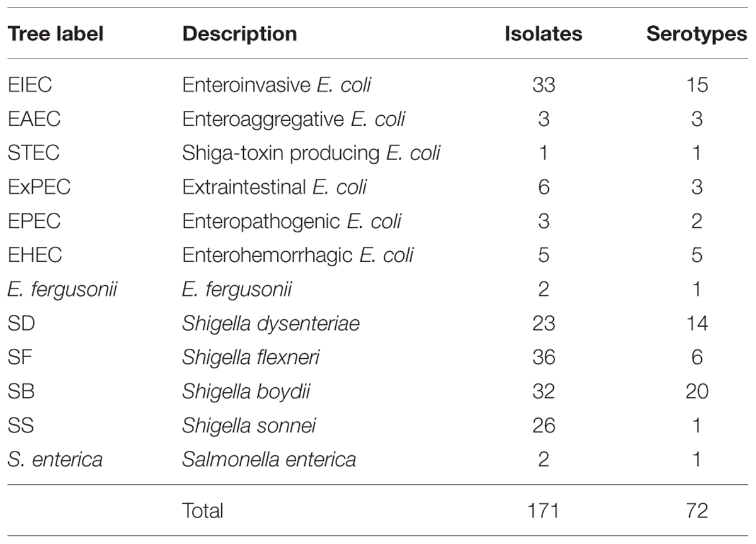This screenshot has height=544, width=756.
Task: Select the Salmonella enterica description
Action: (x=269, y=460)
